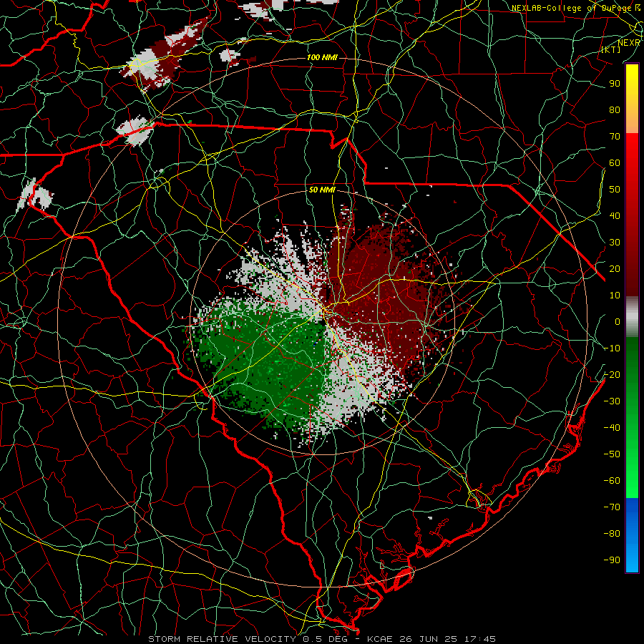Viewport: 644px width, 644px height.
Task: Click the 10 value on velocity scale
Action: click(x=615, y=296)
